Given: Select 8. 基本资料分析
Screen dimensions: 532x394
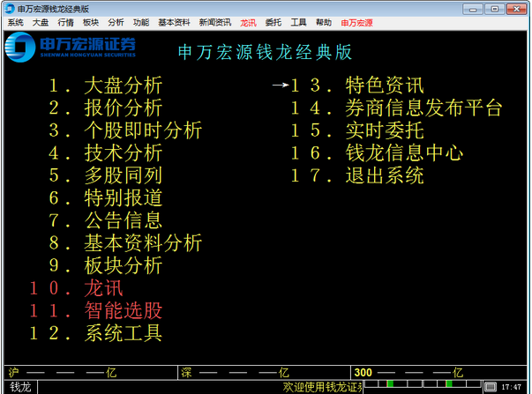Looking at the screenshot, I should tap(125, 242).
